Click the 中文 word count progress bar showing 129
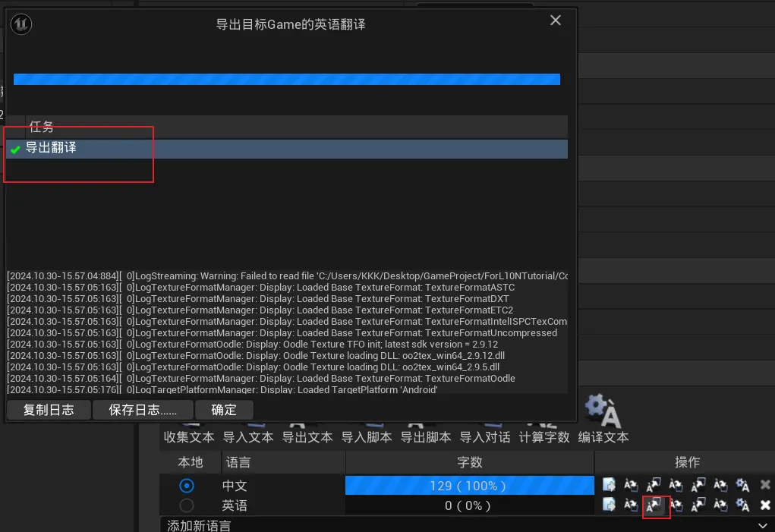This screenshot has height=532, width=775. pos(468,485)
